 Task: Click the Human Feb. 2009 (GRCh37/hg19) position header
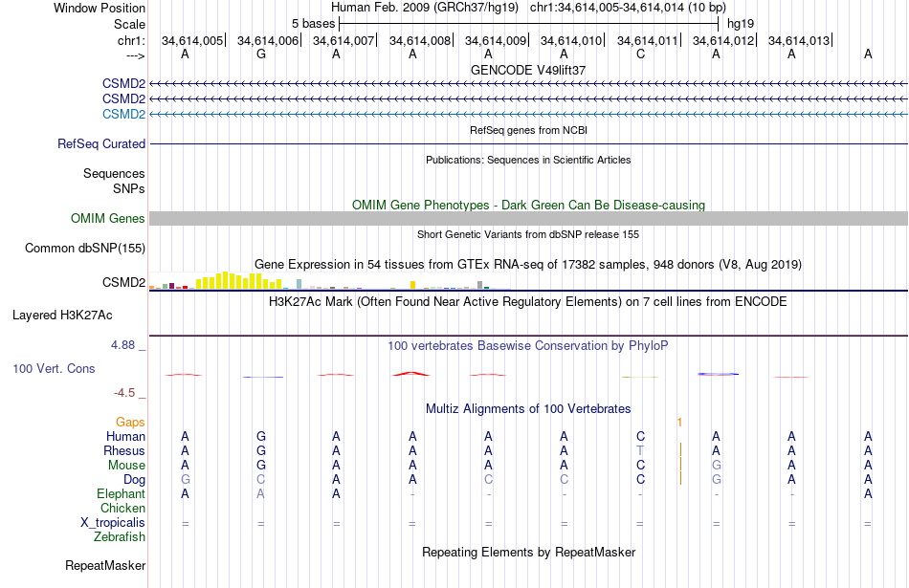point(427,8)
